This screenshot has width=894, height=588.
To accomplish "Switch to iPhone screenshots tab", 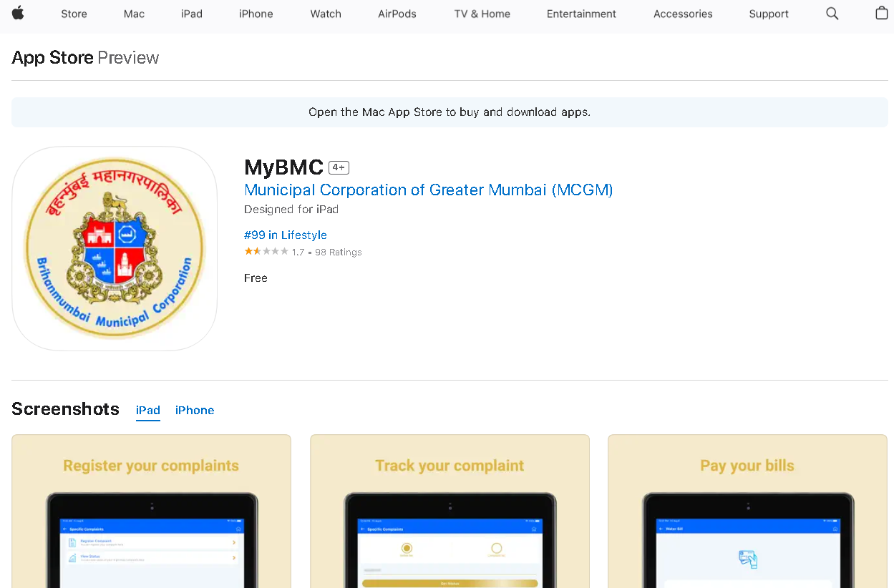I will [195, 410].
